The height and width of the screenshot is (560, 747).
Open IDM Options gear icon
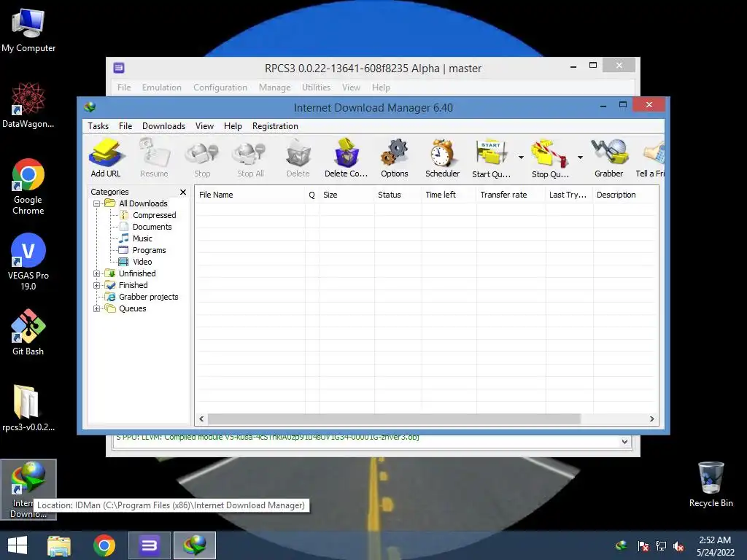point(395,158)
